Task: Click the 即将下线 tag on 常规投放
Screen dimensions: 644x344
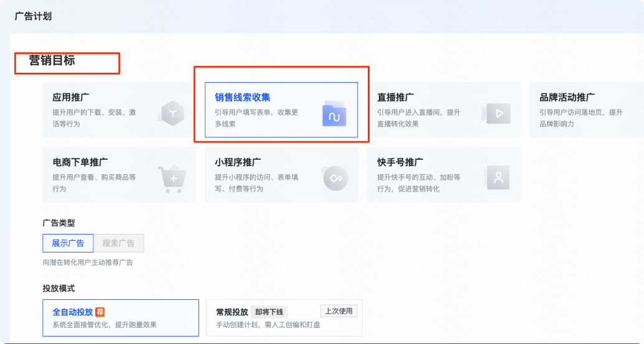Action: 269,312
